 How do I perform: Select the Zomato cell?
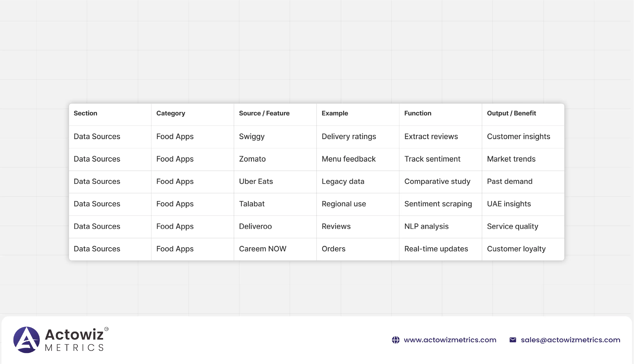click(252, 159)
